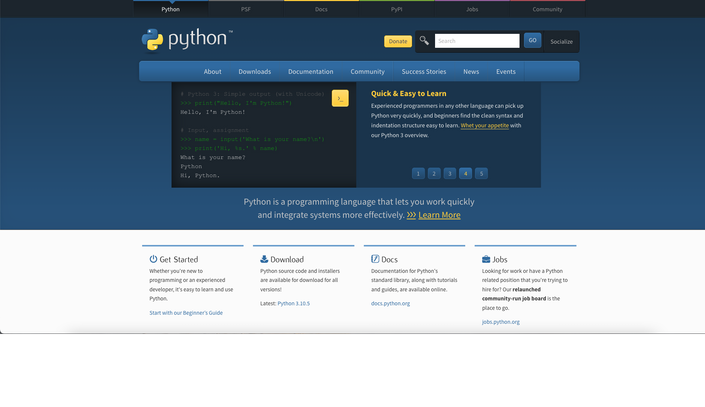The width and height of the screenshot is (705, 407).
Task: Click the yellow Donate button
Action: 398,41
